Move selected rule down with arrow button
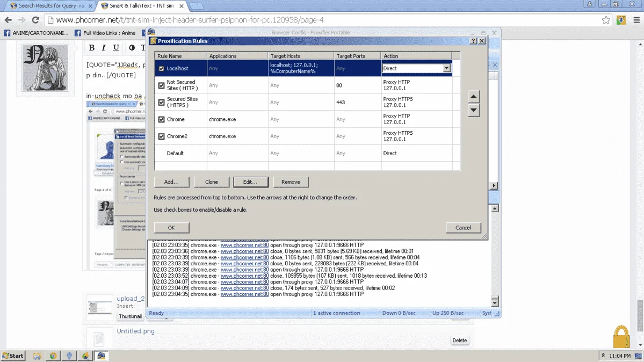The height and width of the screenshot is (362, 644). [x=474, y=110]
